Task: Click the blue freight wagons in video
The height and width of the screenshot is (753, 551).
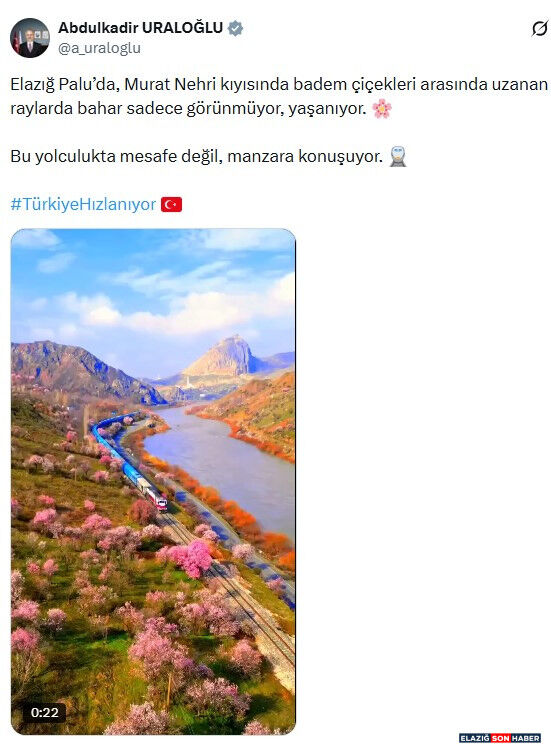Action: [x=117, y=449]
